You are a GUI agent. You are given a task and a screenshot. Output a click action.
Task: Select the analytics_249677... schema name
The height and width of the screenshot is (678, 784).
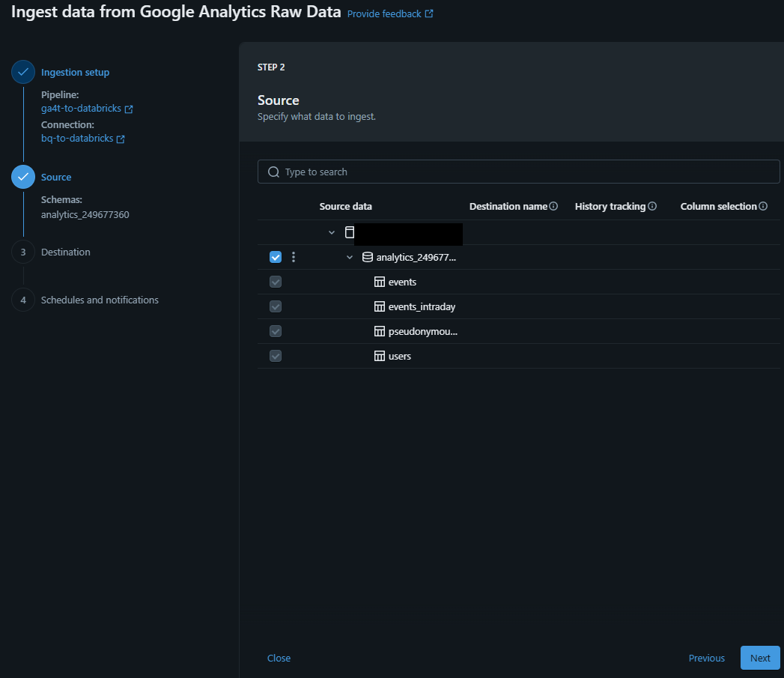click(x=416, y=258)
